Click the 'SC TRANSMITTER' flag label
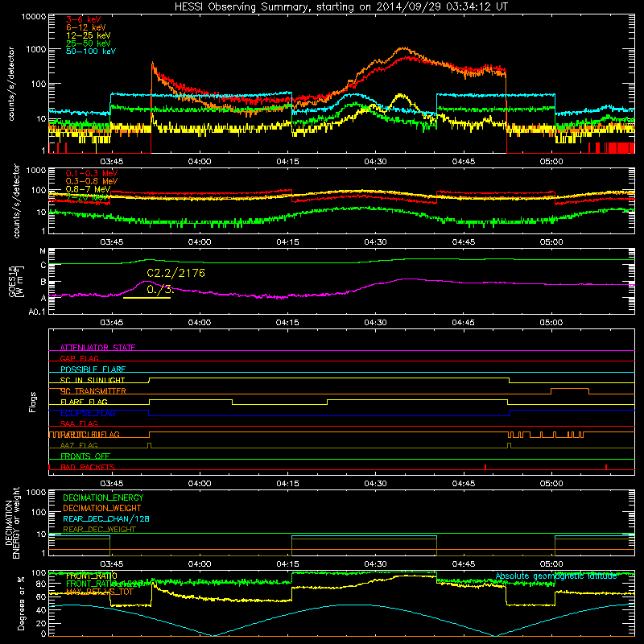Viewport: 644px width, 644px height. coord(93,391)
